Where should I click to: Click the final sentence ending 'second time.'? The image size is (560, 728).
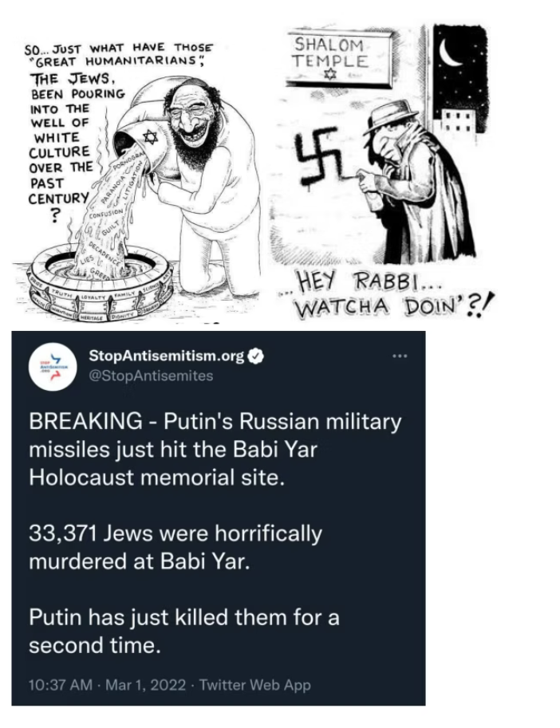coord(184,632)
